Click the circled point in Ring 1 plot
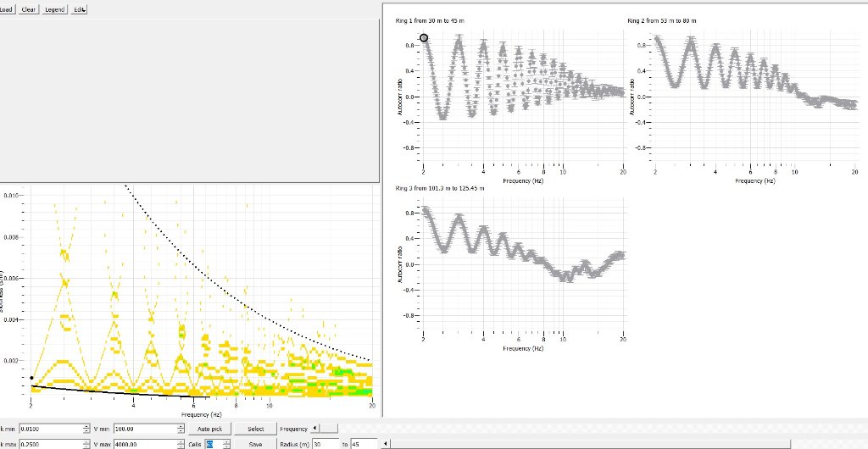This screenshot has height=449, width=868. coord(424,37)
